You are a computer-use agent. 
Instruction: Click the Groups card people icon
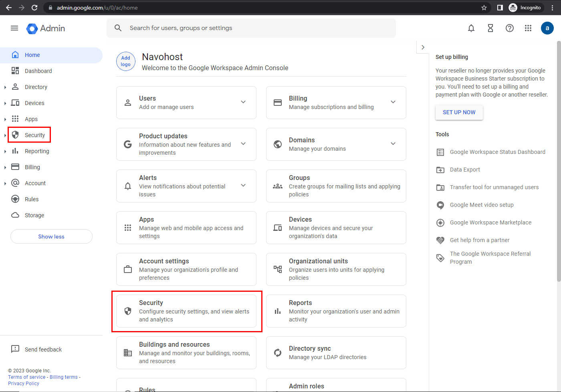click(x=278, y=186)
